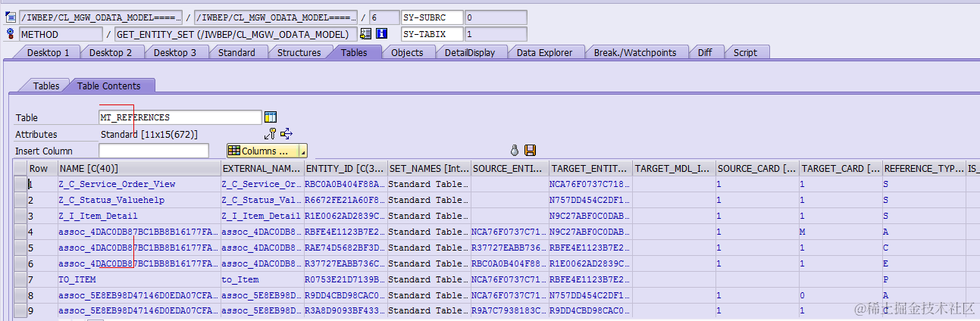Open the Structures tab
The width and height of the screenshot is (980, 321).
coord(299,52)
